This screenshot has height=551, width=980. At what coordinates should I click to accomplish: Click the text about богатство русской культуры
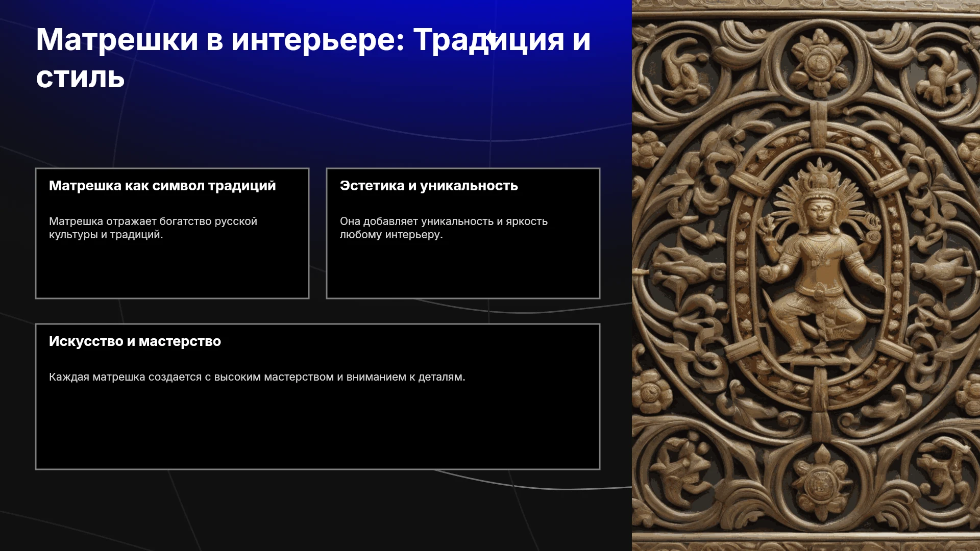[153, 228]
